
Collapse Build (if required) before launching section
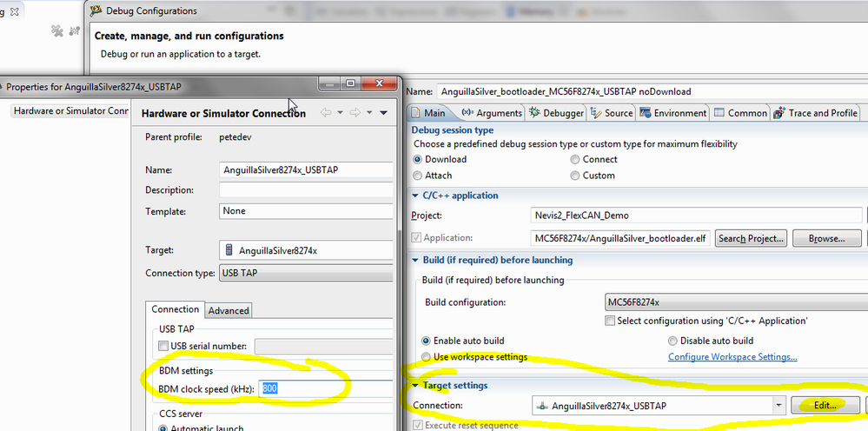point(414,260)
